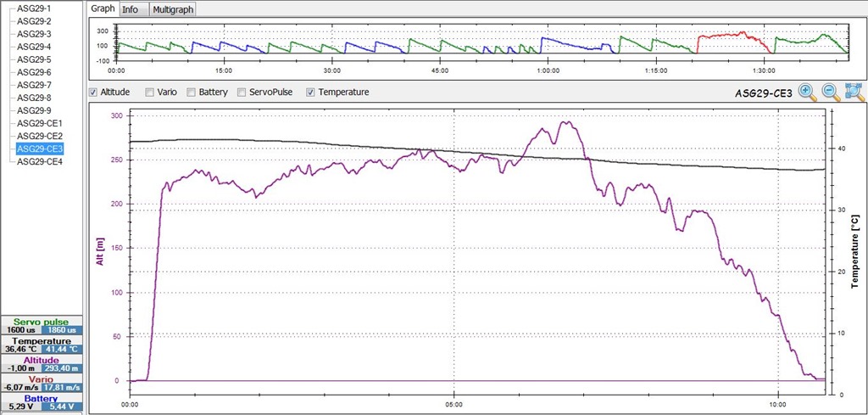The image size is (868, 415).
Task: Open flight ASG29-5 from the tree
Action: (34, 59)
